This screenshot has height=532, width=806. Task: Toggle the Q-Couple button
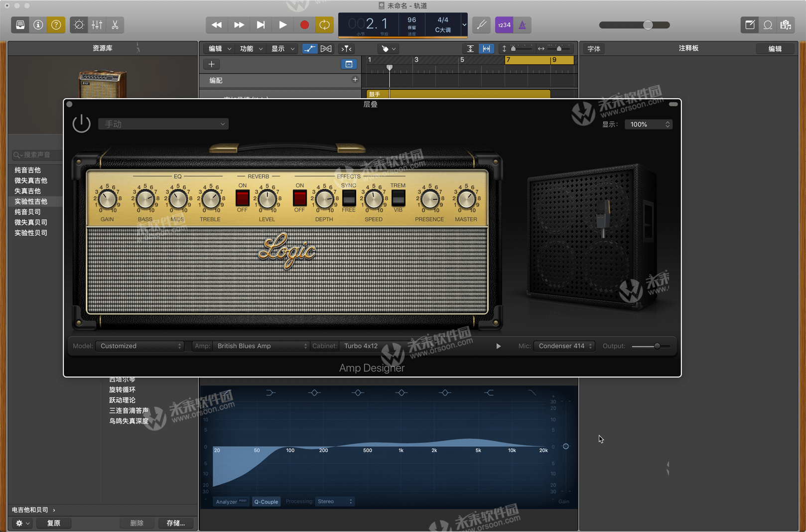pyautogui.click(x=266, y=502)
